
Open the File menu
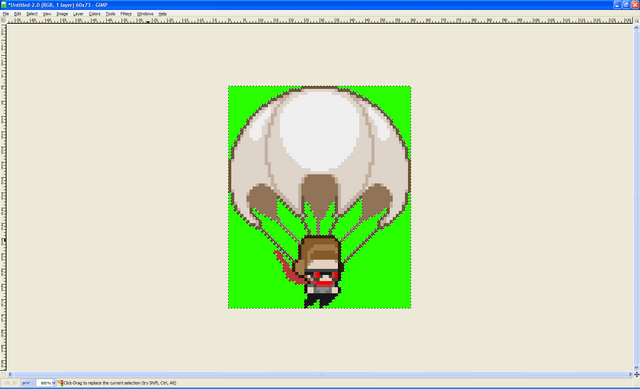[6, 14]
